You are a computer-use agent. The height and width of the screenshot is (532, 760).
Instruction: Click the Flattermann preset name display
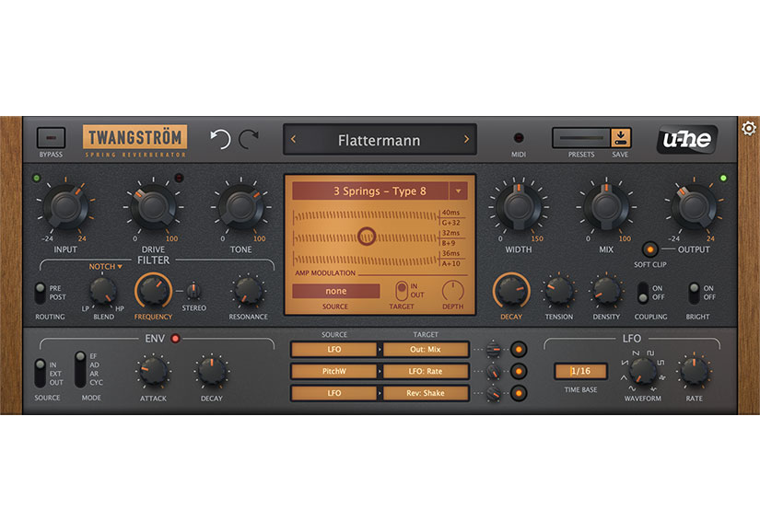380,139
